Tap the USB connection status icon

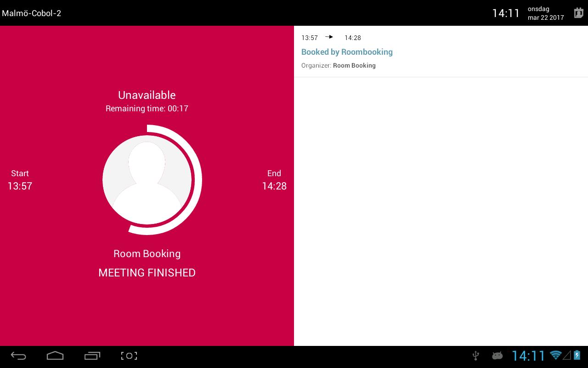coord(476,355)
